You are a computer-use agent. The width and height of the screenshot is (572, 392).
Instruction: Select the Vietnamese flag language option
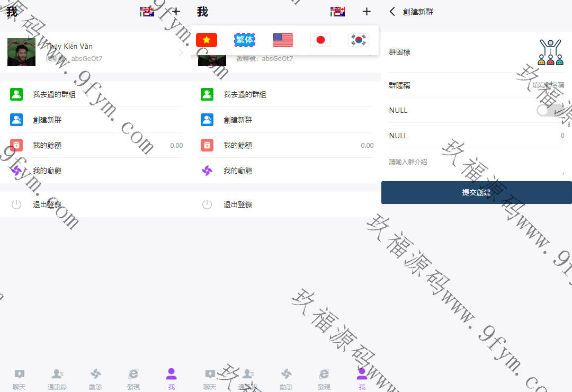[207, 40]
